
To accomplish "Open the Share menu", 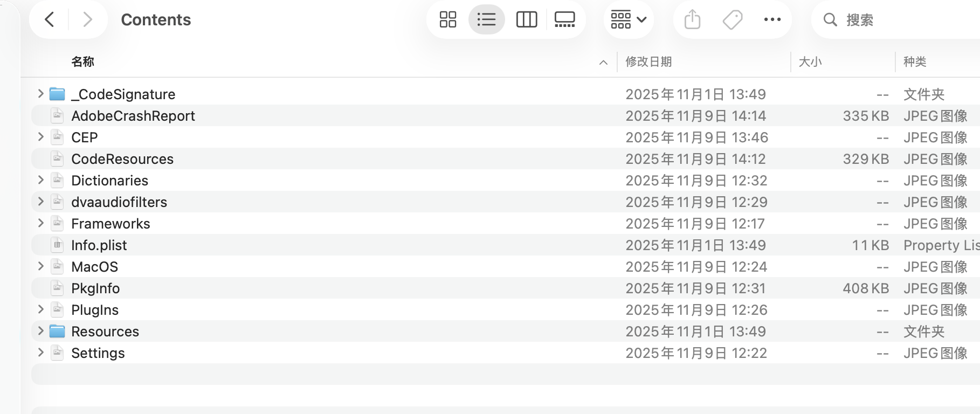I will (692, 20).
